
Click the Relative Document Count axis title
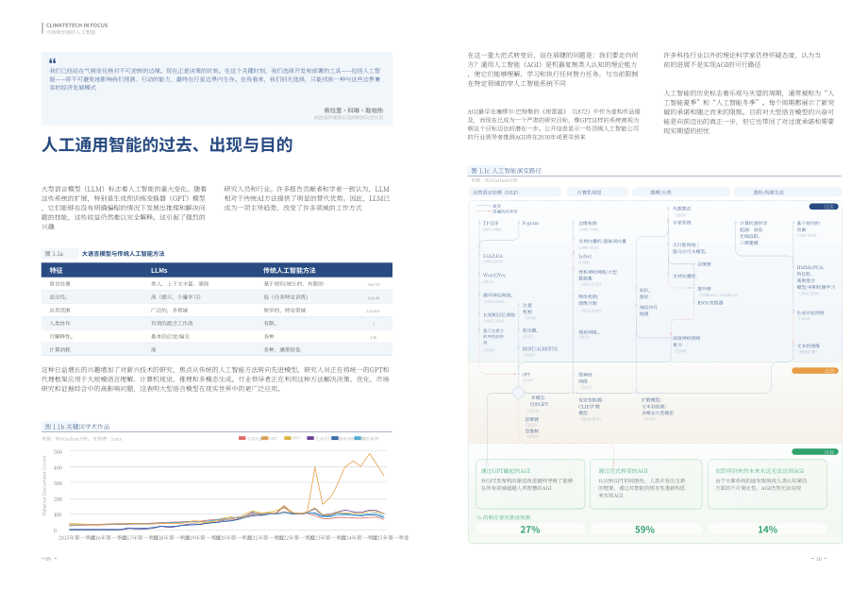coord(45,485)
